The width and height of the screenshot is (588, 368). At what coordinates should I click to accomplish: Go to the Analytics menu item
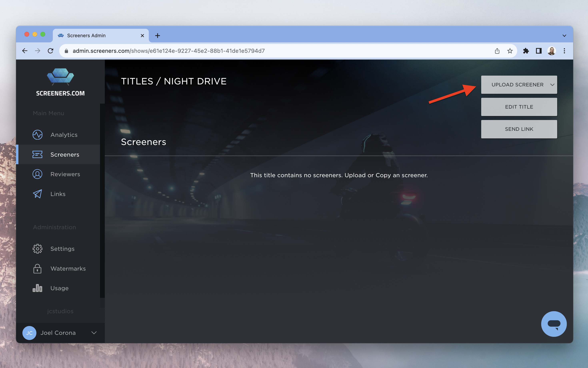(58, 135)
